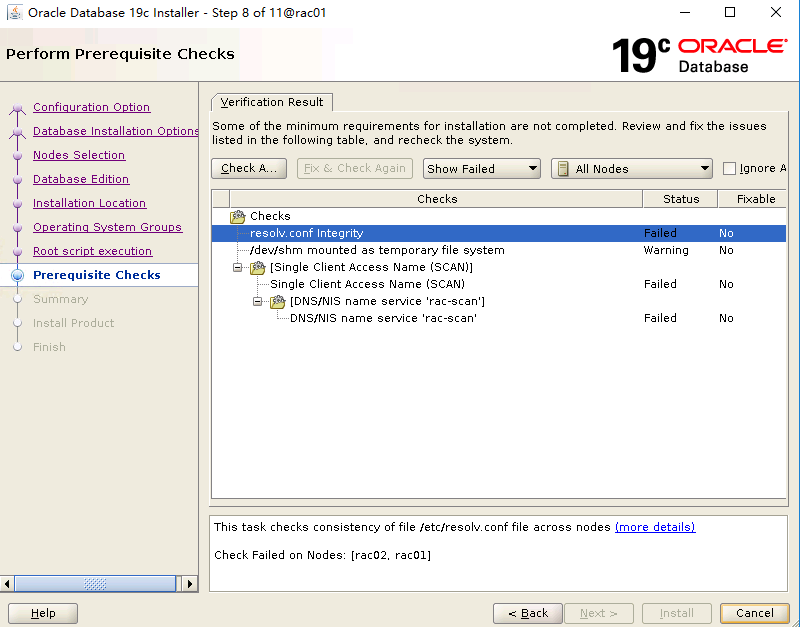Screen dimensions: 800x627
Task: Open the Operating System Groups step
Action: click(x=107, y=227)
